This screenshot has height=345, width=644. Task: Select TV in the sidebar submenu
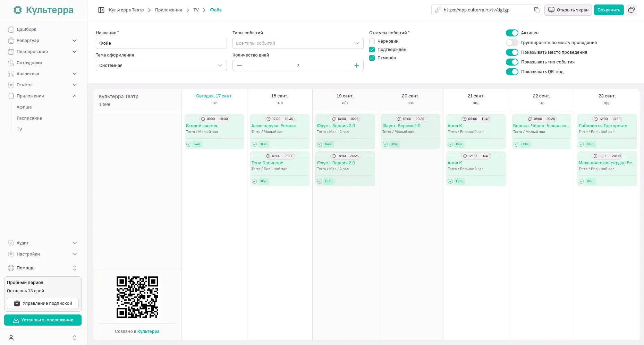[x=19, y=129]
